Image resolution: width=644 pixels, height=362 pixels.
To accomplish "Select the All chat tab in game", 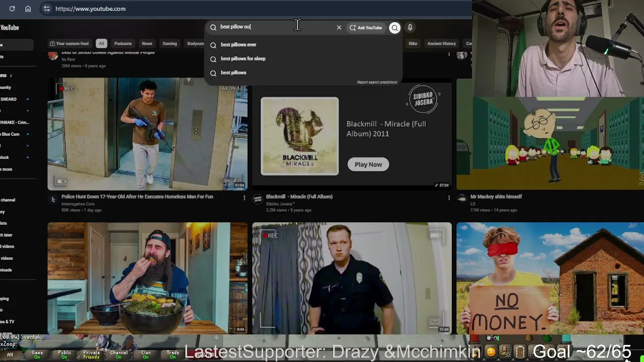I will tap(10, 354).
